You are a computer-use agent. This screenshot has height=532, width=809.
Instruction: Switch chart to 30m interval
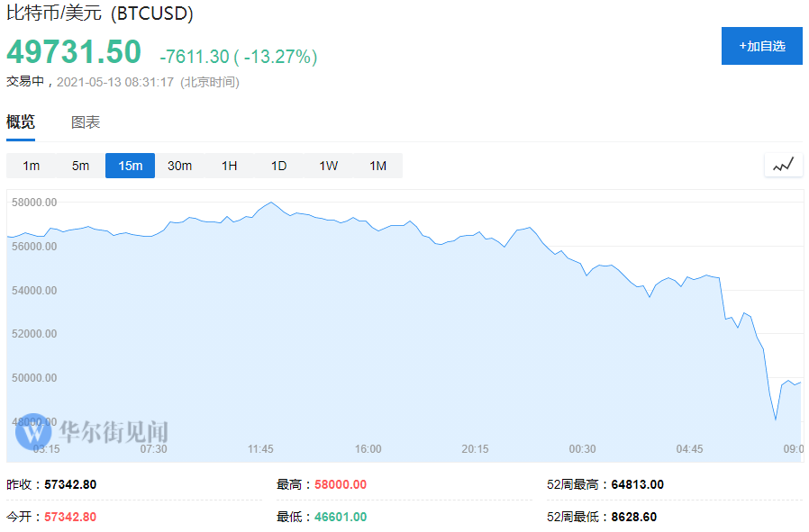tap(179, 166)
